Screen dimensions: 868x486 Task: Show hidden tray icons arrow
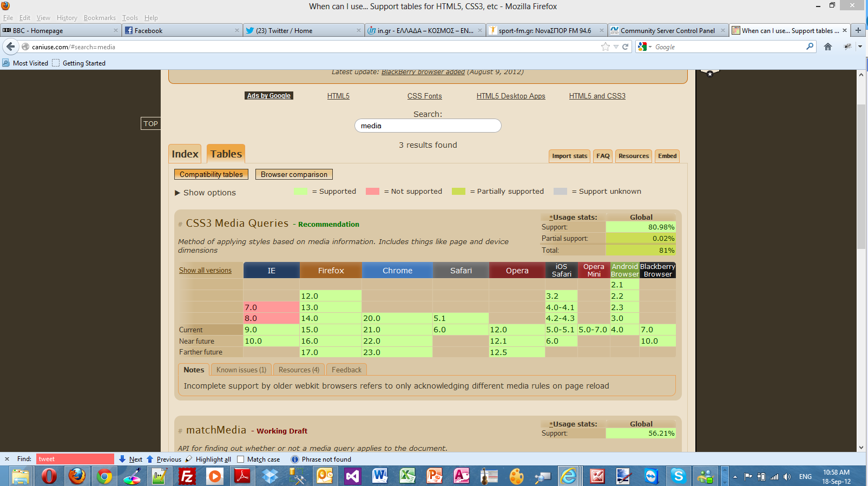tap(735, 477)
